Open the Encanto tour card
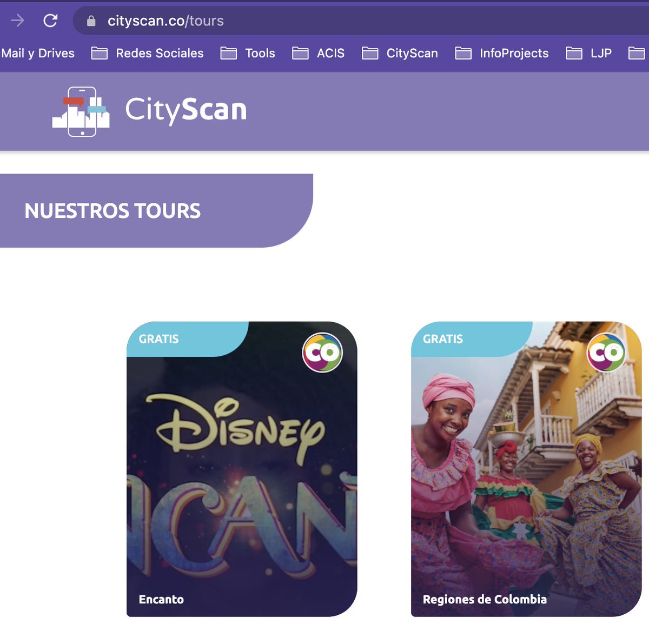 pyautogui.click(x=242, y=469)
